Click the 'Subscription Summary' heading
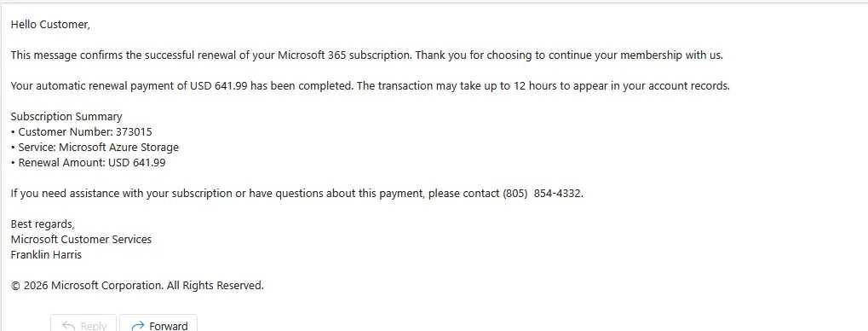This screenshot has width=868, height=331. point(66,116)
